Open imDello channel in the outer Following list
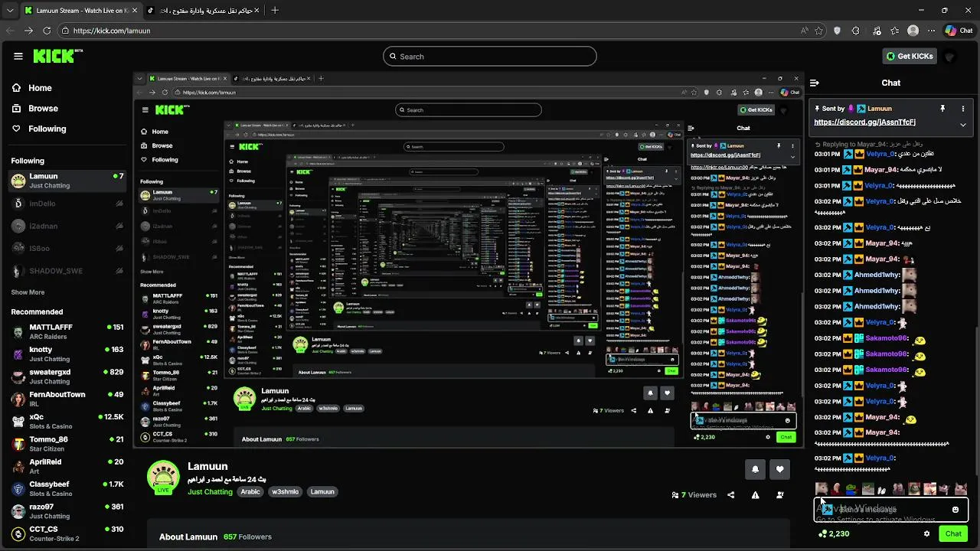 [x=67, y=204]
